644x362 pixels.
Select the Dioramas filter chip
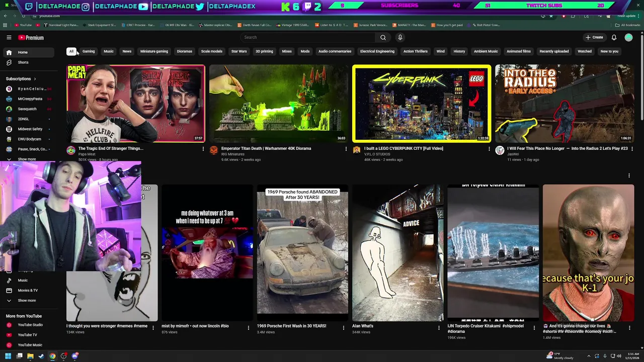coord(184,51)
